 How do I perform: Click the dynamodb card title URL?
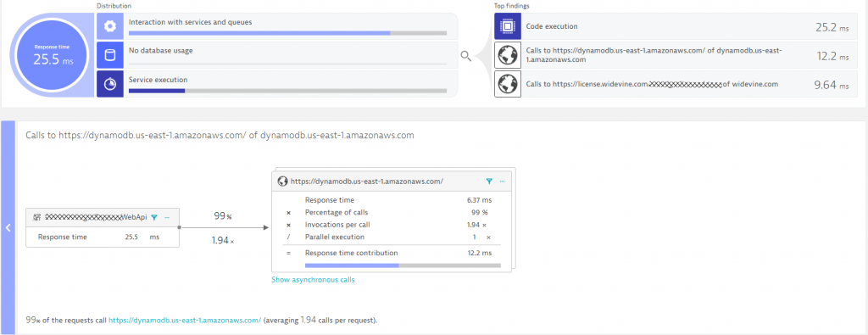coord(367,181)
